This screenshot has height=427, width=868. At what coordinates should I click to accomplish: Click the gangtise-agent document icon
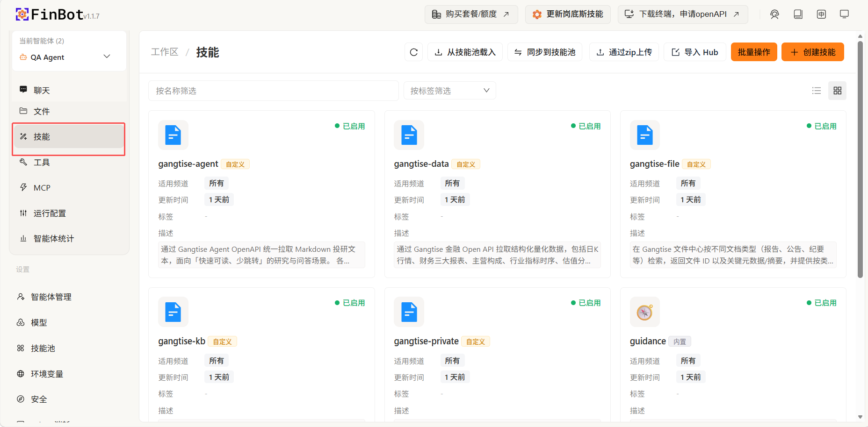173,135
